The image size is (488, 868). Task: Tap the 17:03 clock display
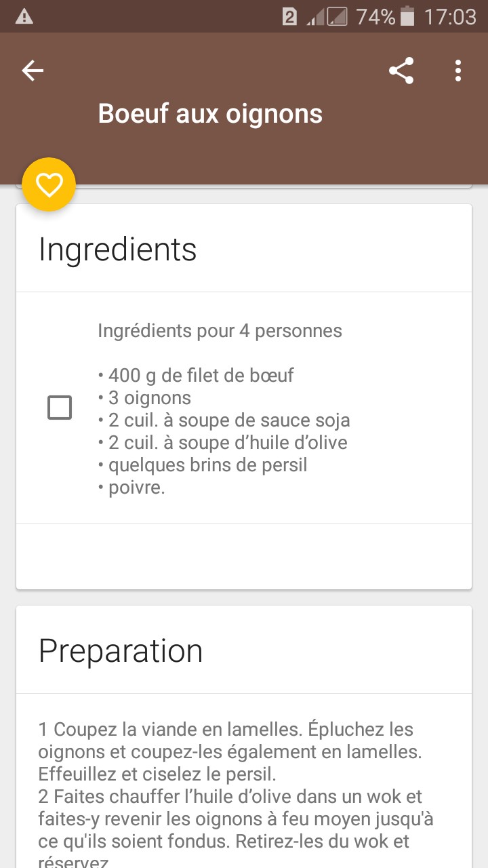[450, 16]
